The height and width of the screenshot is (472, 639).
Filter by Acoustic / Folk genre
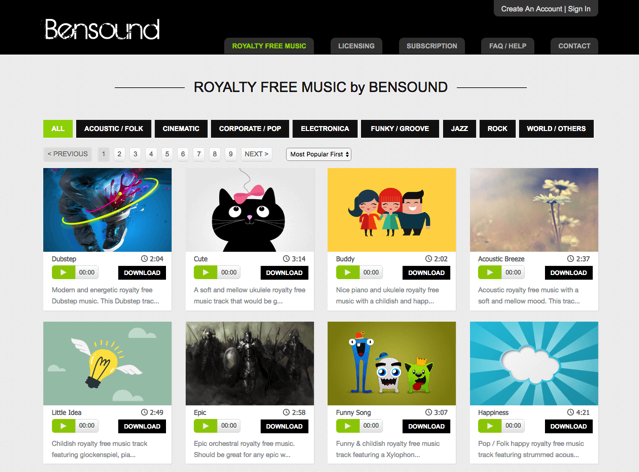click(113, 128)
